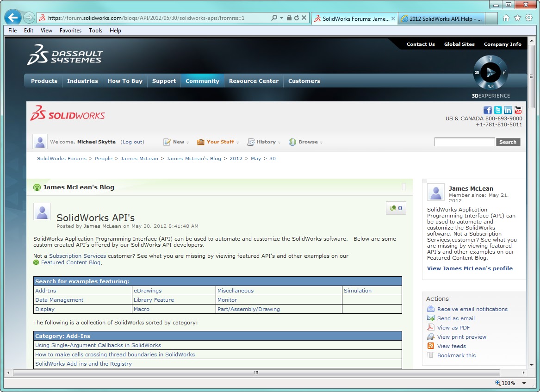The height and width of the screenshot is (392, 540).
Task: Click the SolidWorks logo
Action: pyautogui.click(x=68, y=113)
